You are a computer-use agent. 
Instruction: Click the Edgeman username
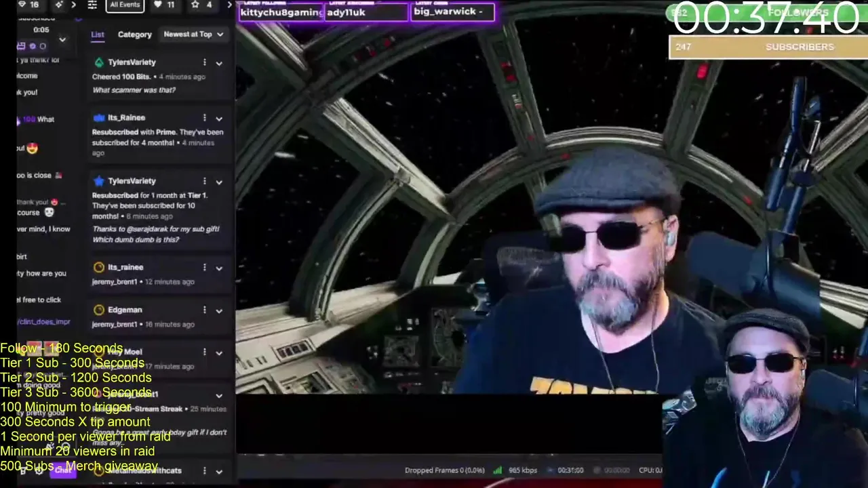(x=125, y=310)
